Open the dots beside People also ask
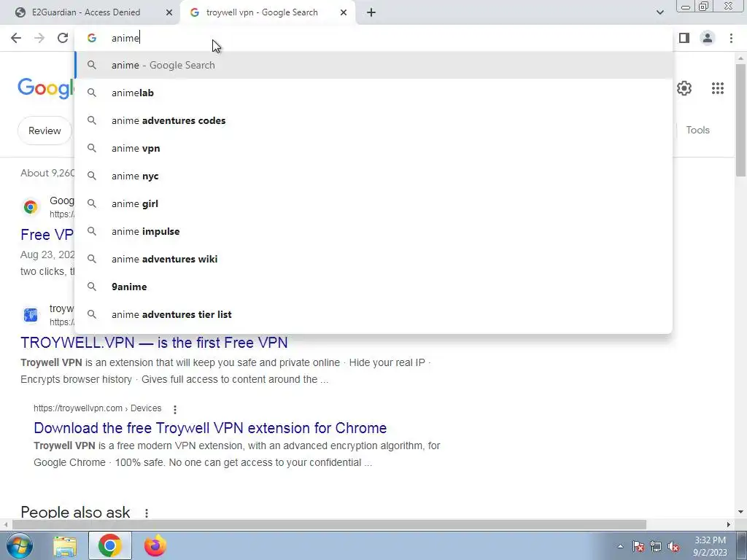Screen dimensions: 747x560 tap(146, 513)
